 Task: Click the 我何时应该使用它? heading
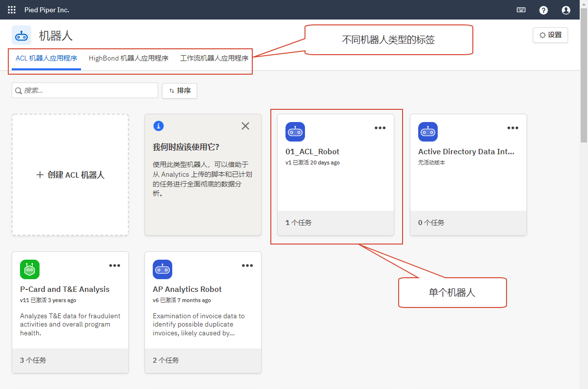pyautogui.click(x=186, y=147)
